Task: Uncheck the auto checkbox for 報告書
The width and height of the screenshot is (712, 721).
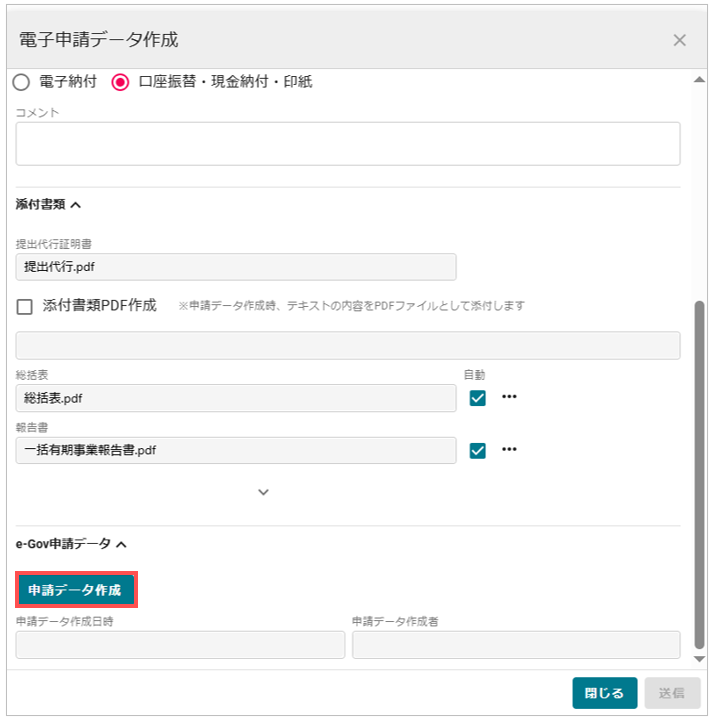Action: click(x=477, y=450)
